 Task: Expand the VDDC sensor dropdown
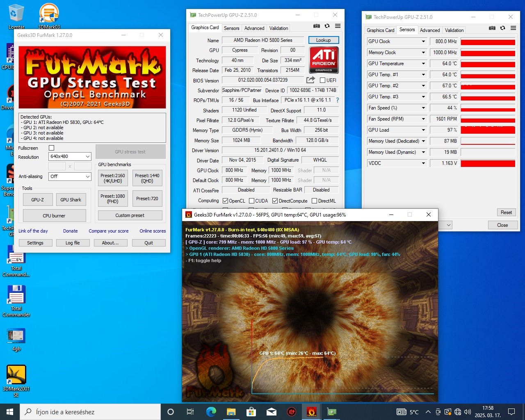(423, 163)
